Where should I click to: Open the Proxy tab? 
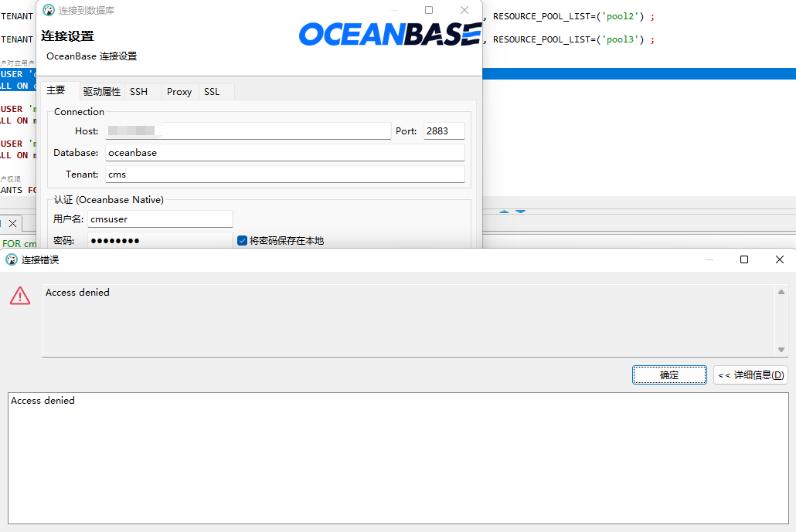(179, 91)
